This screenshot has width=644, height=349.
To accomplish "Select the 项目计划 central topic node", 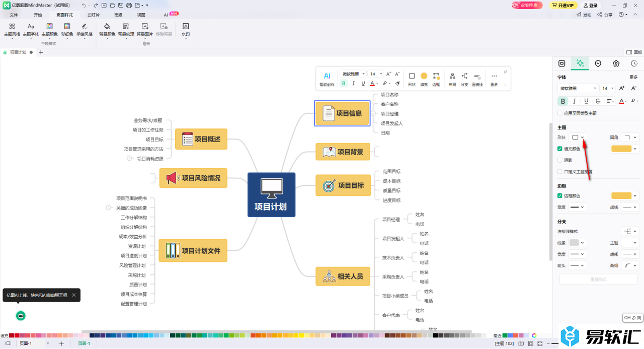I will [271, 195].
